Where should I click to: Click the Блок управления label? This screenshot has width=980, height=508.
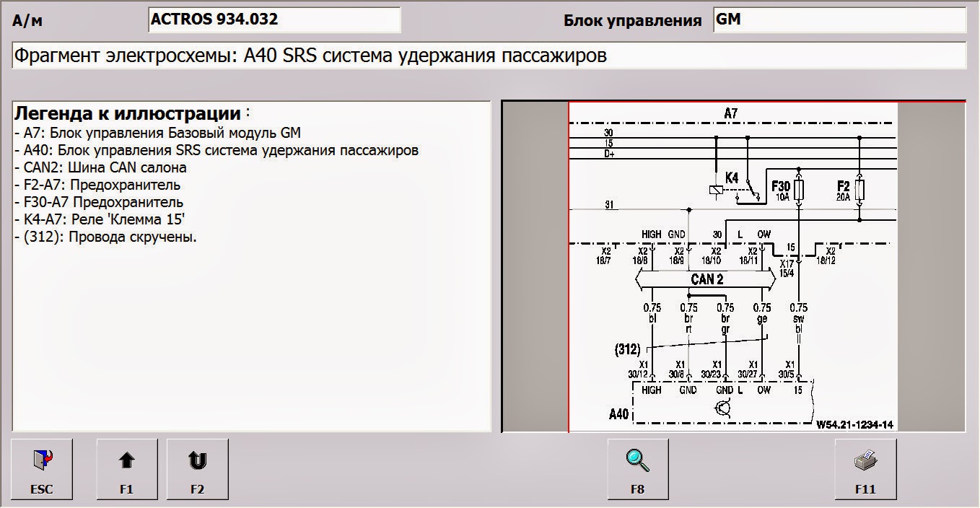click(x=634, y=20)
